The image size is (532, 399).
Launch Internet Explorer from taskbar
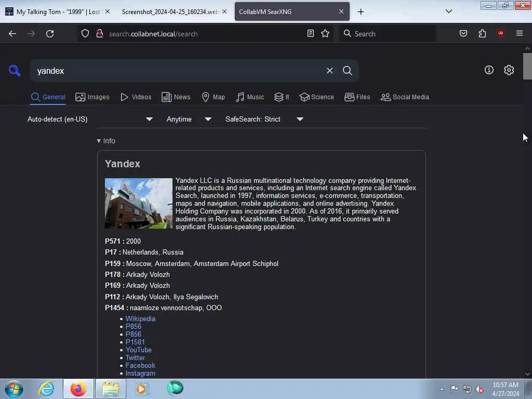click(46, 389)
